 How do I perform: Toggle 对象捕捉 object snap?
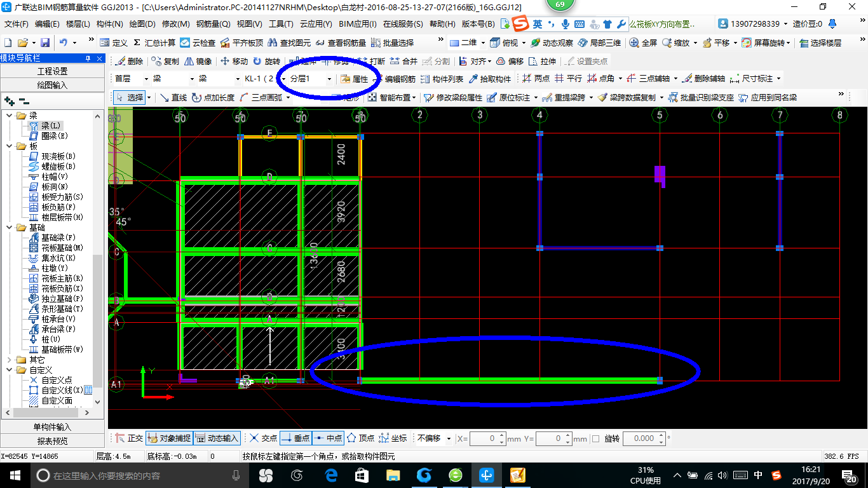click(x=169, y=438)
